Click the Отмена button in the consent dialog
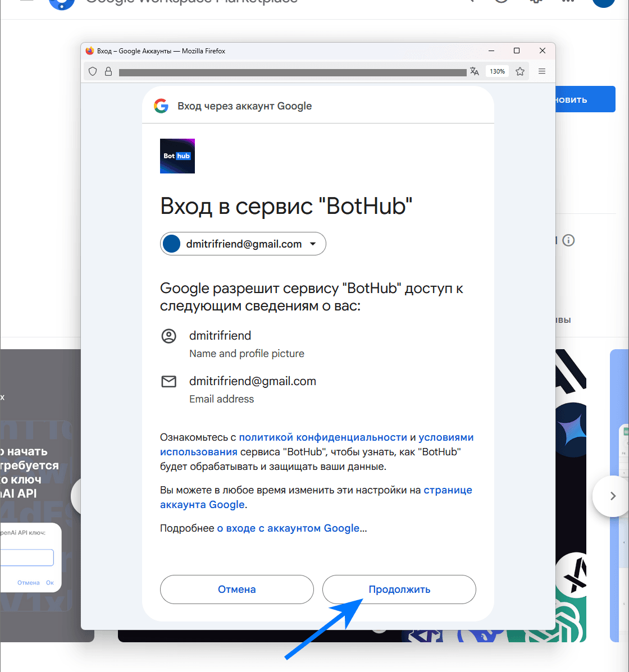 [x=236, y=589]
